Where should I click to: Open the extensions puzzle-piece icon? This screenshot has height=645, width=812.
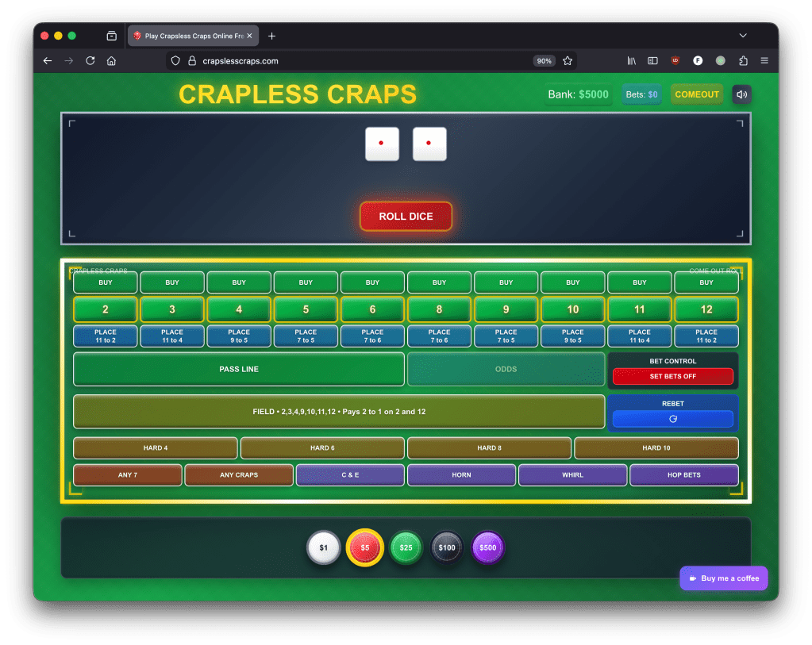[741, 60]
